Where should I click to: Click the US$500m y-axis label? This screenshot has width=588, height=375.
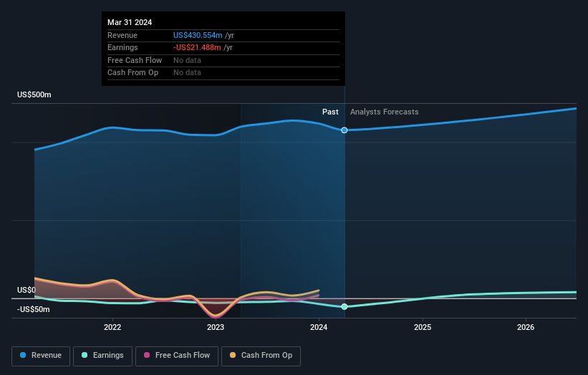click(x=34, y=94)
